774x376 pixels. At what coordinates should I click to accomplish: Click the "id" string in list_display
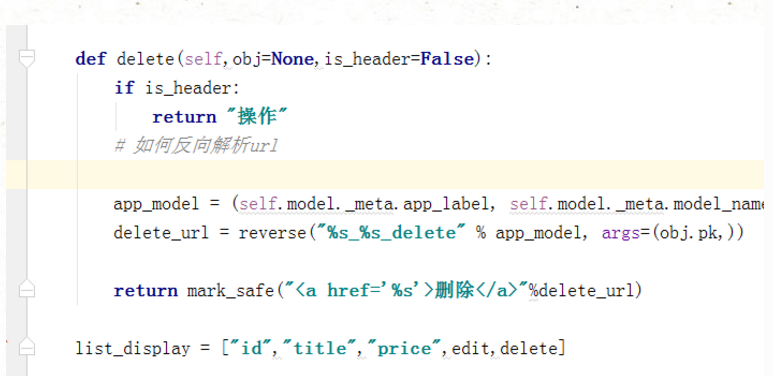click(x=252, y=348)
